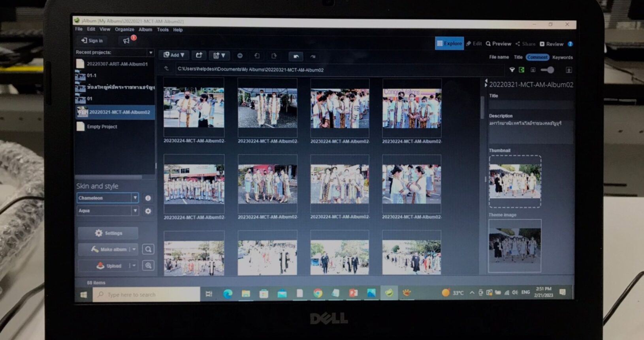Open the Album menu
Screen dimensions: 644x340
click(x=145, y=30)
